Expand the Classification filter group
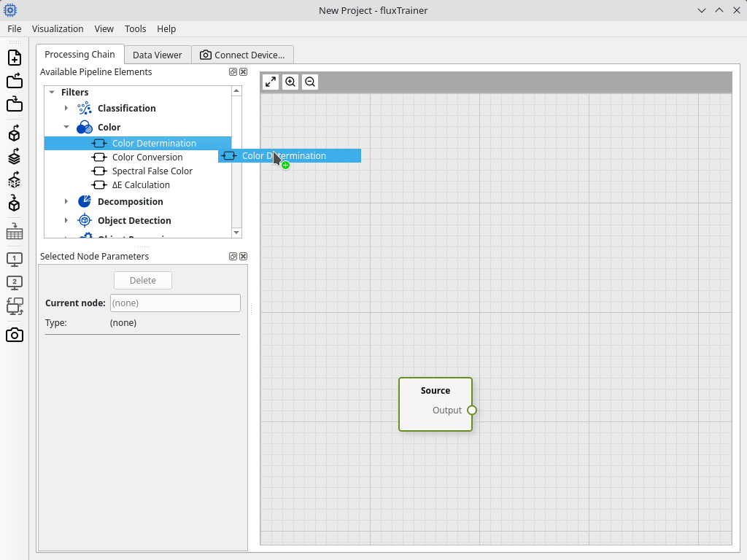Image resolution: width=747 pixels, height=560 pixels. [x=66, y=108]
